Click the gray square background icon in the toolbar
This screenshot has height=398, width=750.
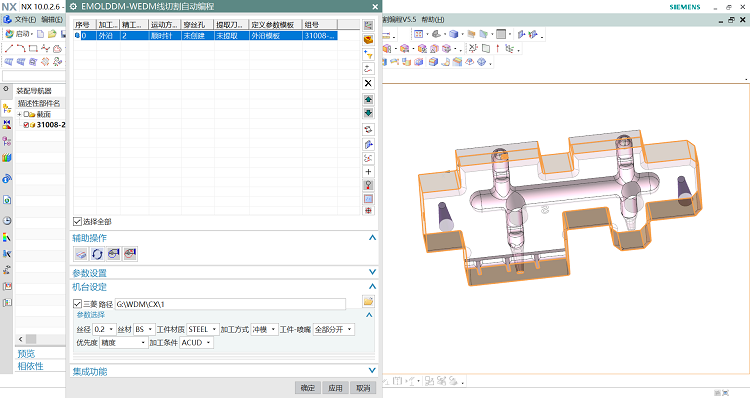pyautogui.click(x=501, y=34)
